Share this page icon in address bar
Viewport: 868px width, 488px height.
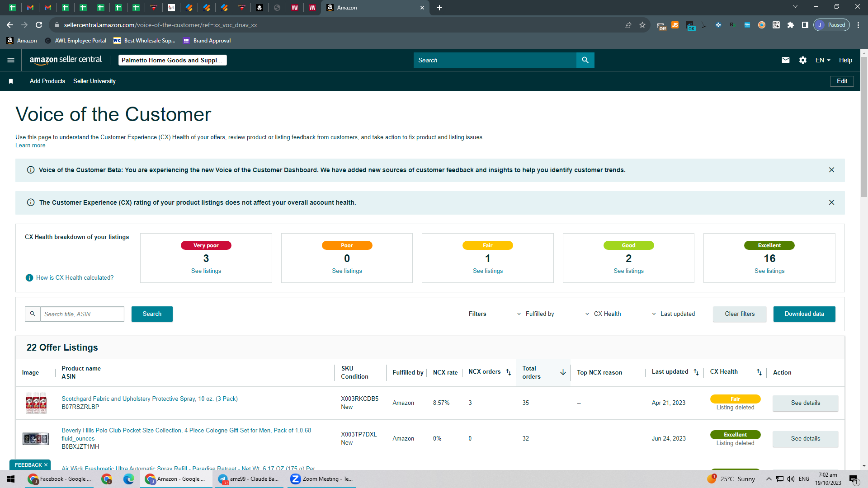(628, 25)
